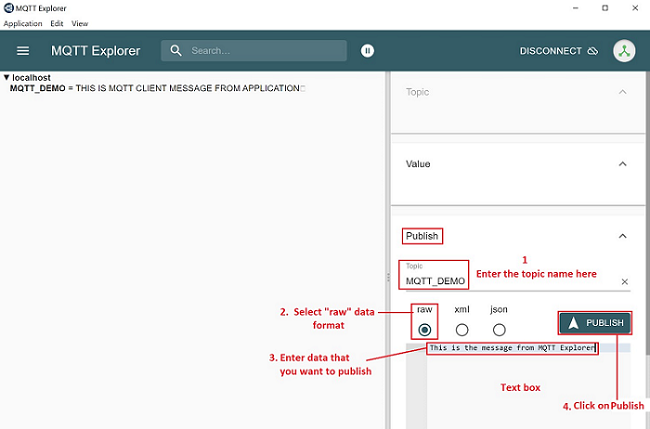The width and height of the screenshot is (650, 429).
Task: Collapse the localhost tree node
Action: [6, 77]
